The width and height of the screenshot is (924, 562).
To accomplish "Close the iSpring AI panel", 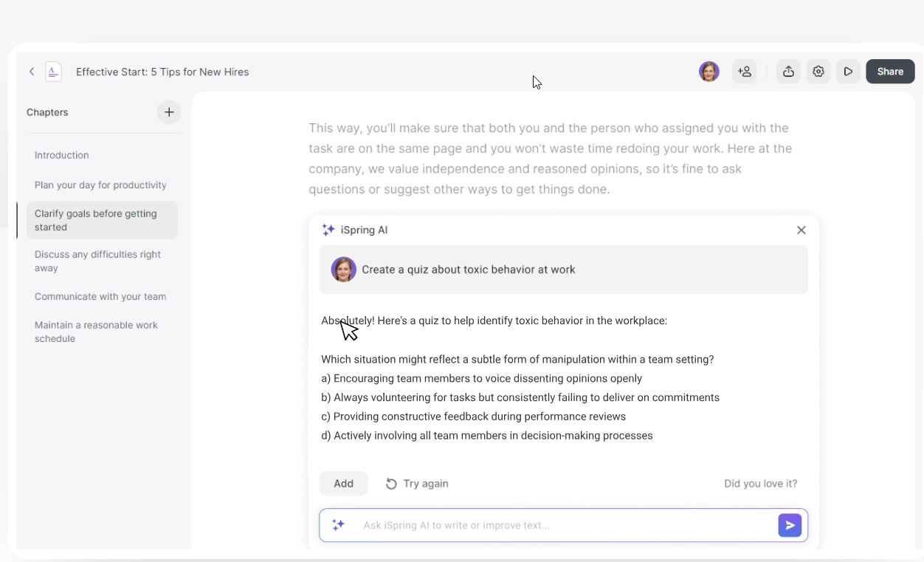I will (801, 230).
